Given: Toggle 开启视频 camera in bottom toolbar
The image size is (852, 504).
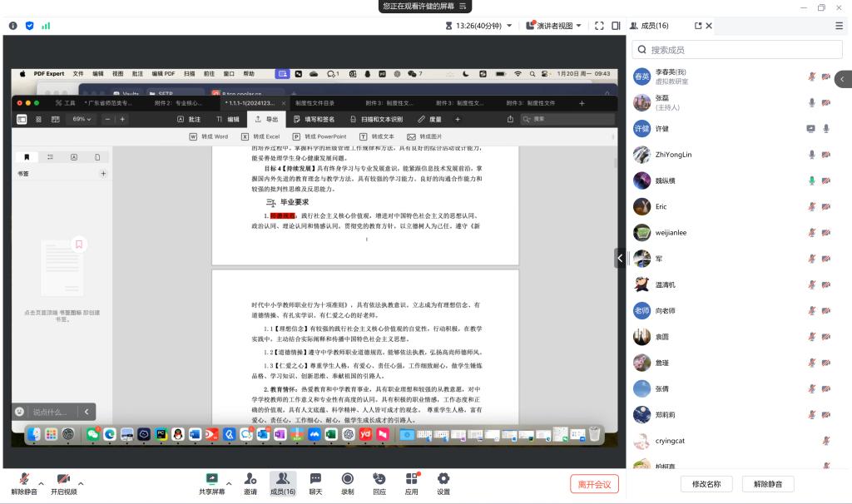Looking at the screenshot, I should click(63, 482).
